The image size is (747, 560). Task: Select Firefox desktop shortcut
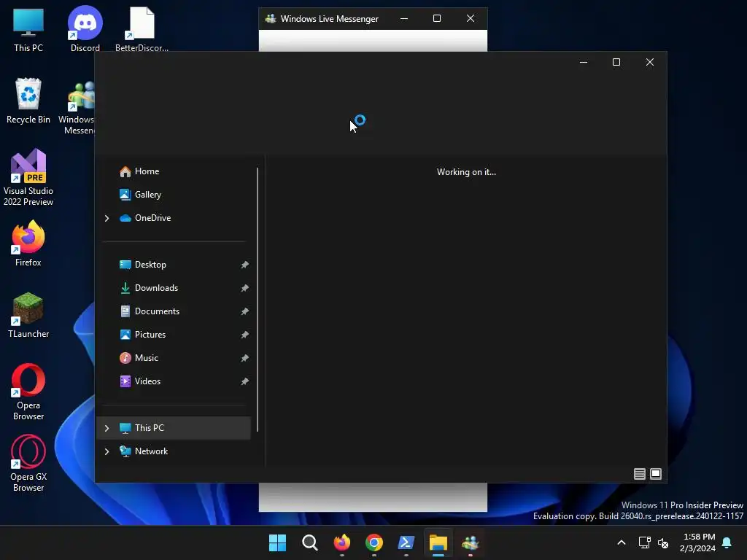[x=28, y=244]
